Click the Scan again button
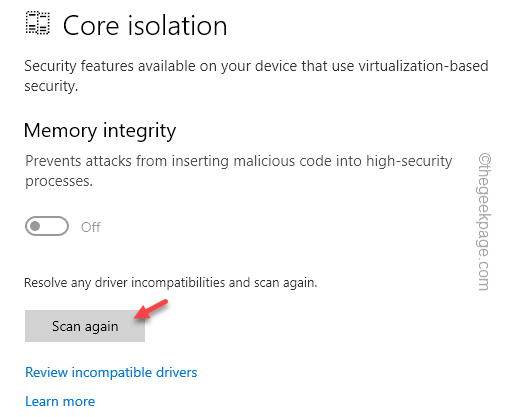 [x=85, y=326]
